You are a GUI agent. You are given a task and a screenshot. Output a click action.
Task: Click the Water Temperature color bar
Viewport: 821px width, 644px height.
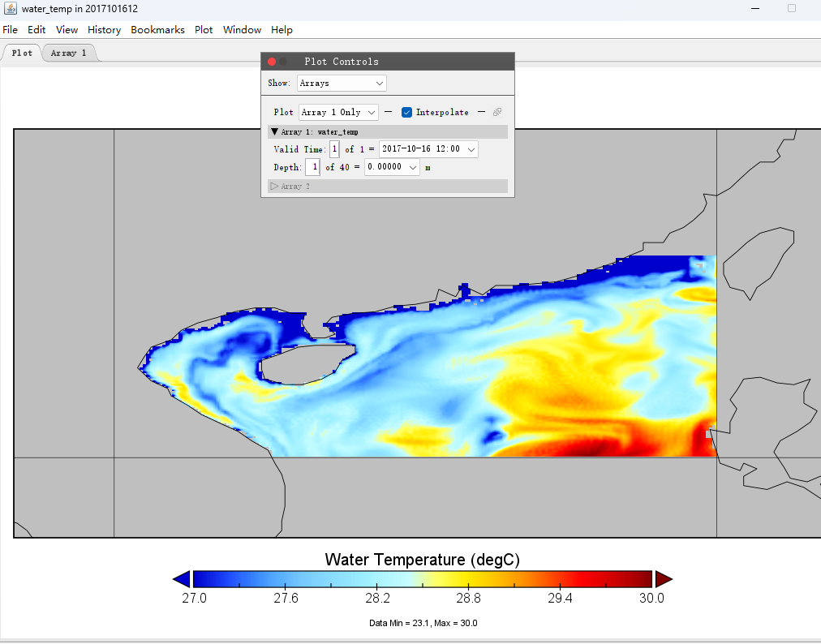[422, 578]
